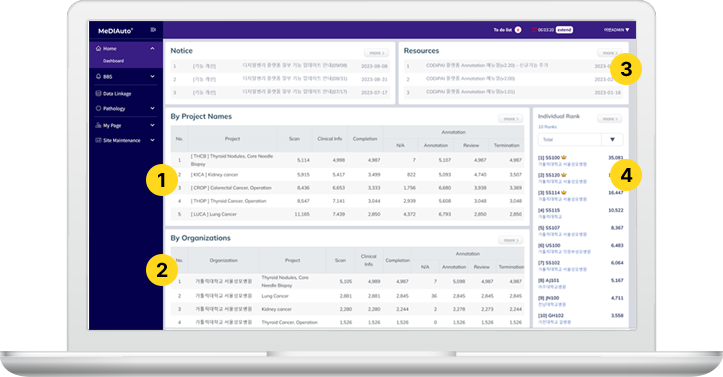Click more in By Organizations panel
Screen dimensions: 723x377
tap(510, 240)
